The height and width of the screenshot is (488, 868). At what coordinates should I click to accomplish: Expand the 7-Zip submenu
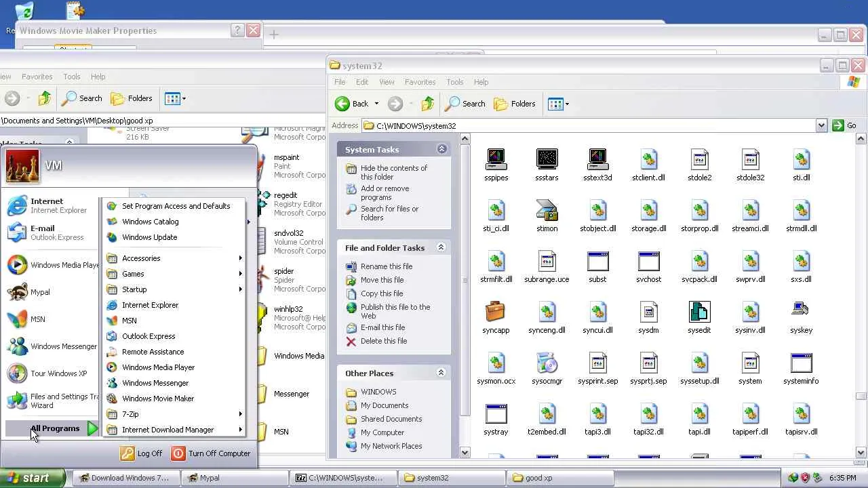[174, 414]
